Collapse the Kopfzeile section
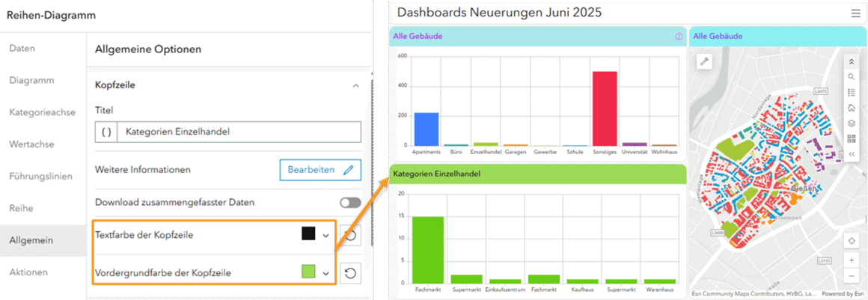 pos(355,85)
